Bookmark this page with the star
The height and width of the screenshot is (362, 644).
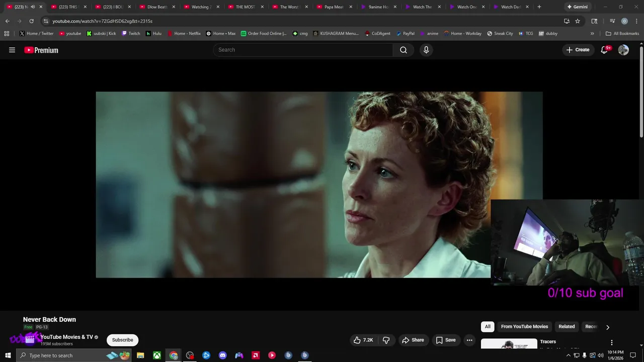[578, 21]
